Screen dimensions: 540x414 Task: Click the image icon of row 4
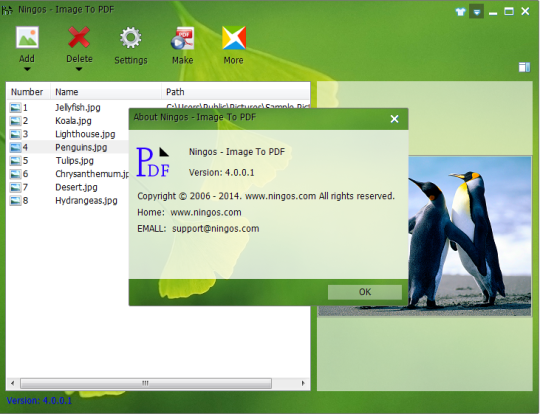point(15,147)
